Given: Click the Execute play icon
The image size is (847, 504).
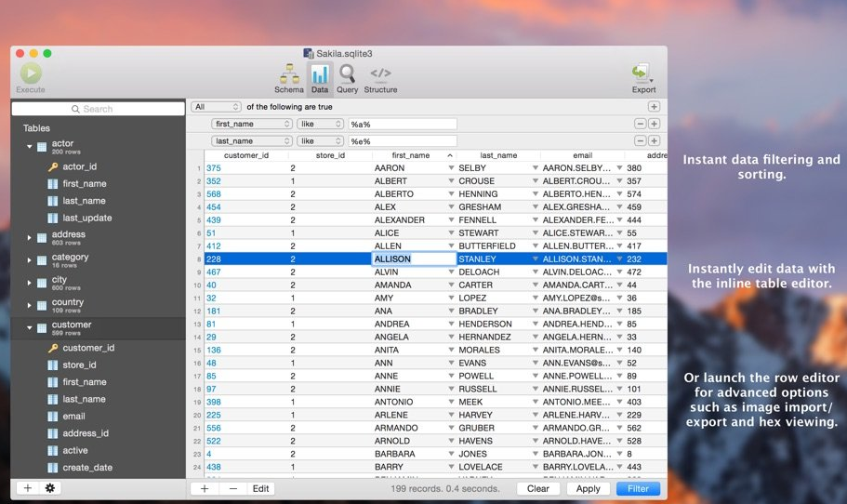Looking at the screenshot, I should (x=31, y=73).
